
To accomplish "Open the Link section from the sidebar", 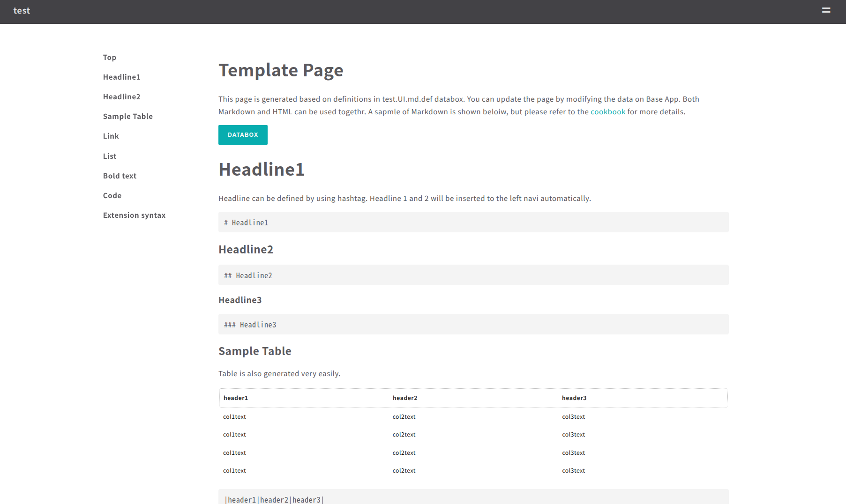I will 111,136.
